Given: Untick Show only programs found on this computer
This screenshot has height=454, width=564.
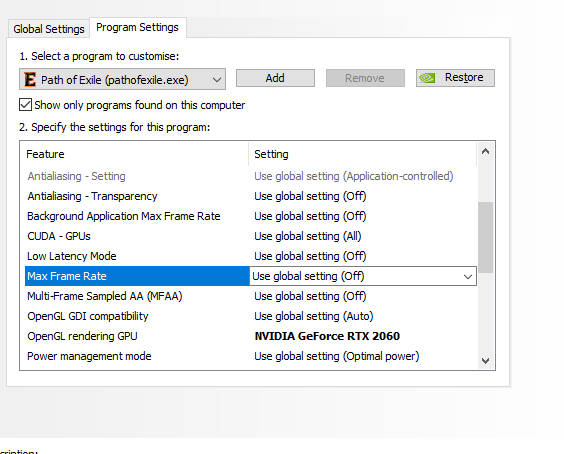Looking at the screenshot, I should (x=25, y=105).
